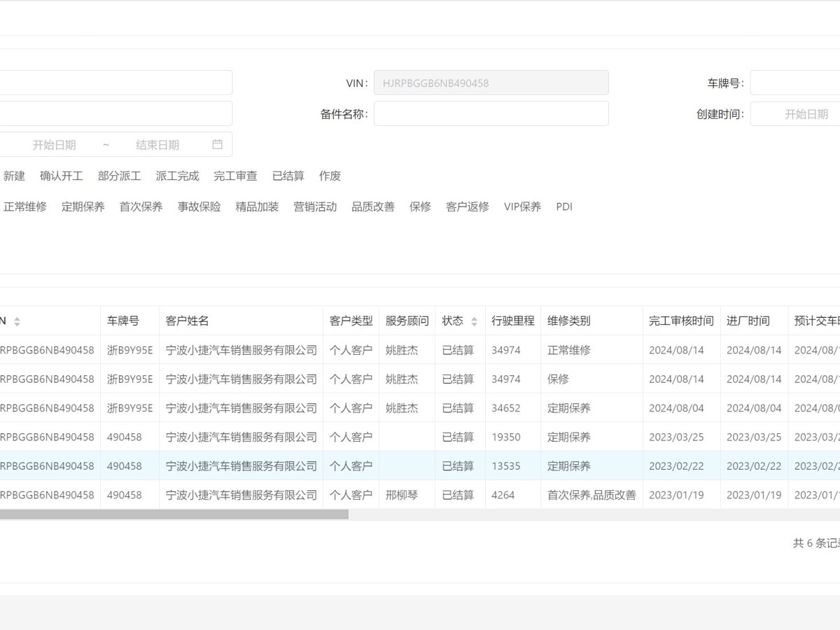Screen dimensions: 840x630
Task: Sort by VIN column arrows
Action: [x=17, y=321]
